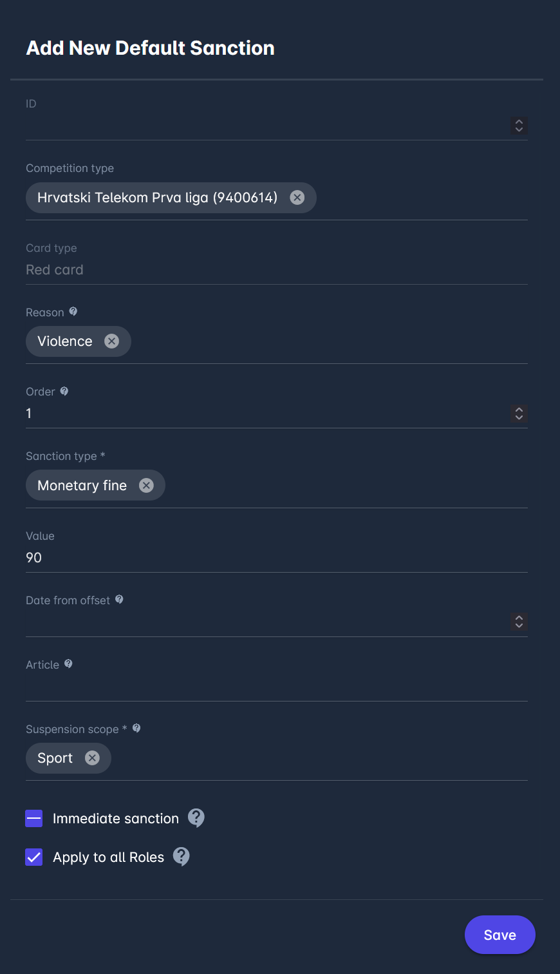Remove the Monetary fine chip
This screenshot has height=974, width=560.
pos(147,486)
